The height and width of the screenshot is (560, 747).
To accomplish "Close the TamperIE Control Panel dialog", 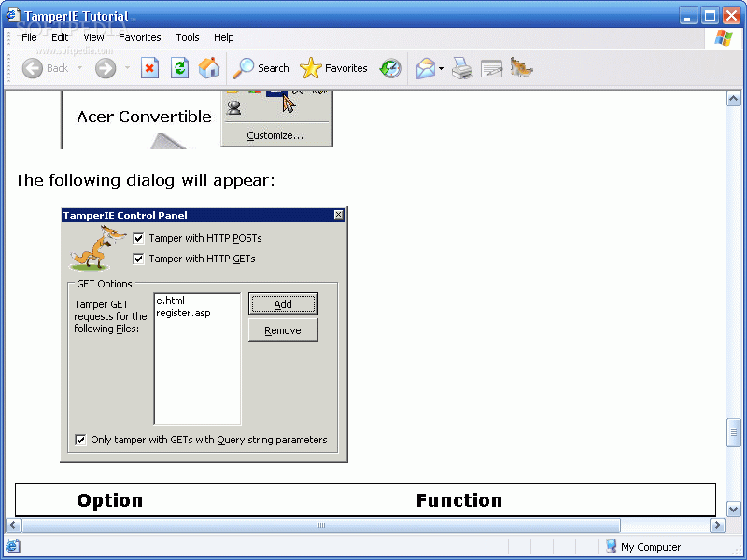I will pos(338,215).
